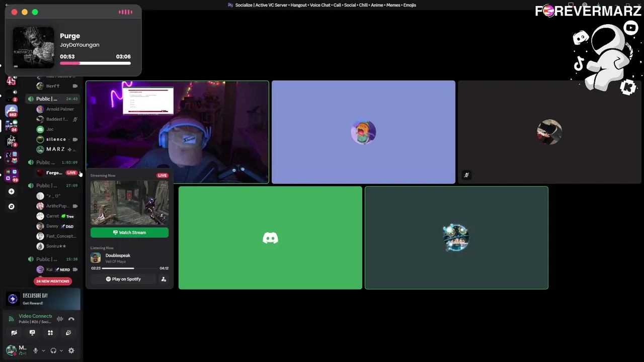Click the Forgo... user with LIVE badge
Image resolution: width=644 pixels, height=362 pixels.
coord(57,172)
